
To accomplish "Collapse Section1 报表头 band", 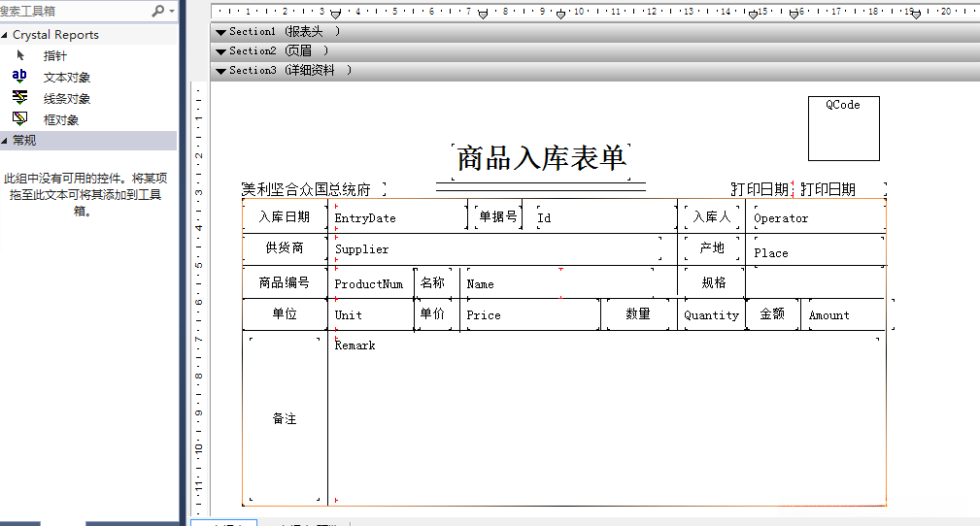I will [220, 32].
